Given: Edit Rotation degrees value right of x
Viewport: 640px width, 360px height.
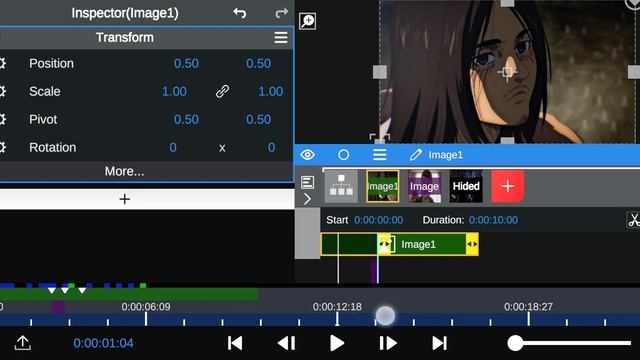Looking at the screenshot, I should tap(271, 147).
